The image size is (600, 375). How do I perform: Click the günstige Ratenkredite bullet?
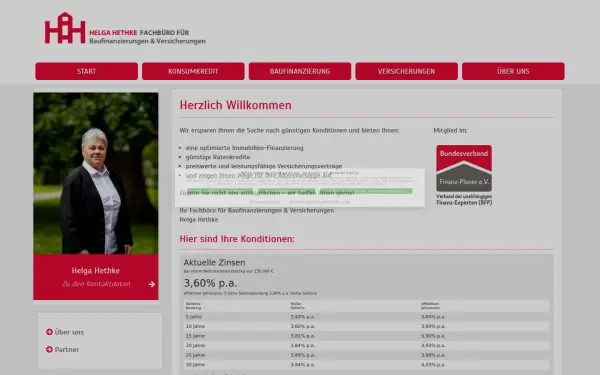[218, 157]
